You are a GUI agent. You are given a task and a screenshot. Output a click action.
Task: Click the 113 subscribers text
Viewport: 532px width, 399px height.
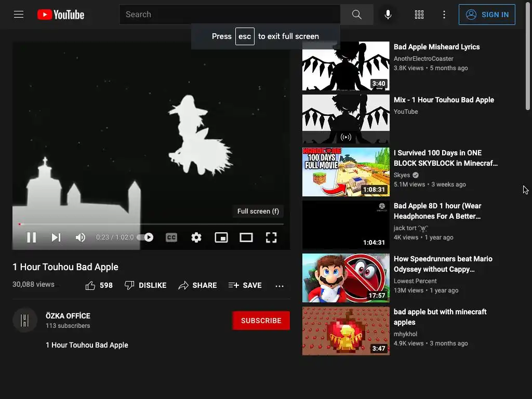point(68,326)
